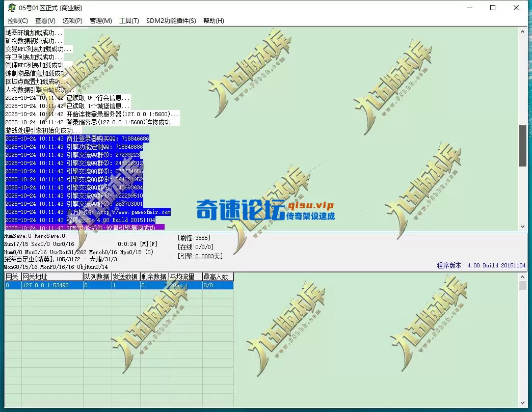532x412 pixels.
Task: Open the 控制(C) menu
Action: point(18,21)
